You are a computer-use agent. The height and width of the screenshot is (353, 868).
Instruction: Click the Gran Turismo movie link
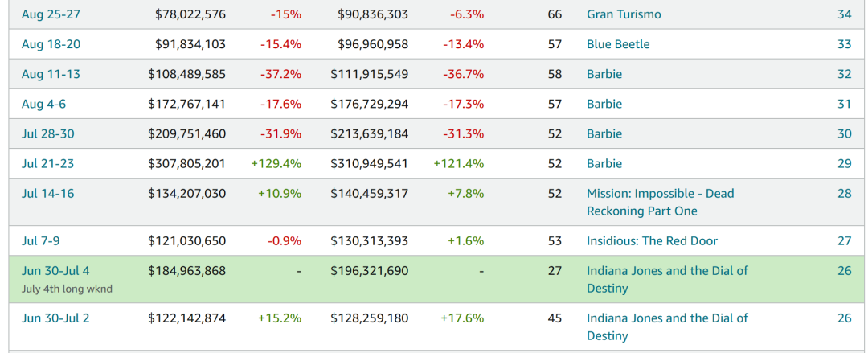[624, 14]
